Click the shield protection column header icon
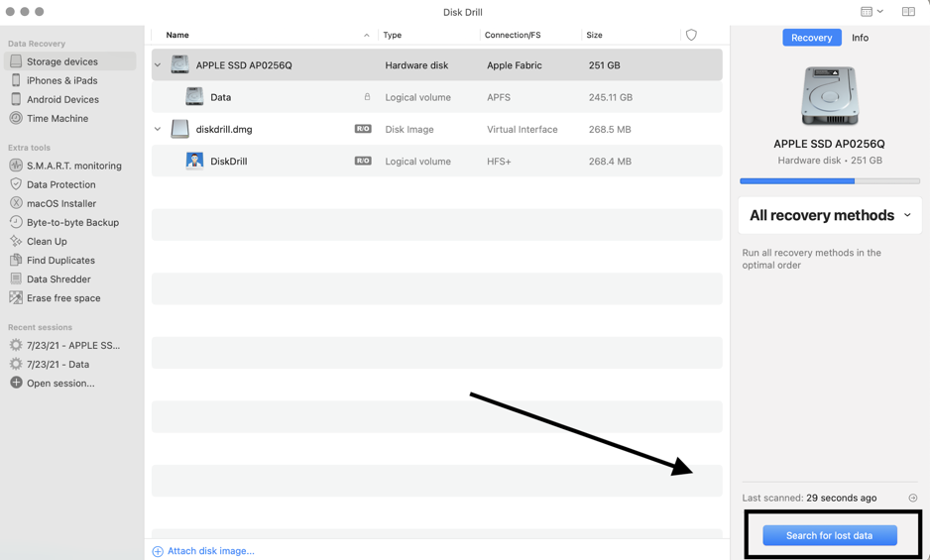930x560 pixels. (691, 35)
